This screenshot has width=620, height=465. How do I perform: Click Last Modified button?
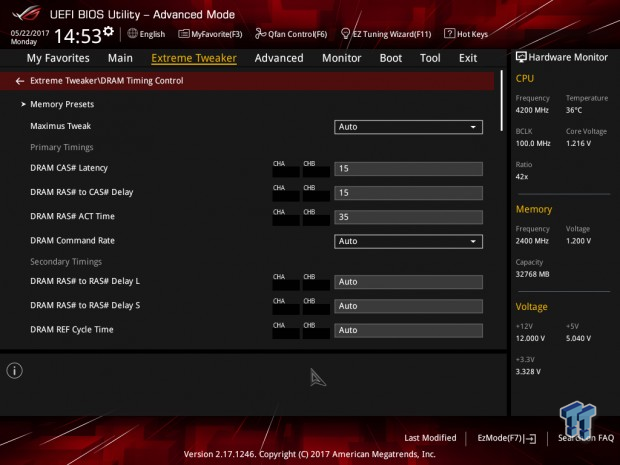tap(430, 438)
